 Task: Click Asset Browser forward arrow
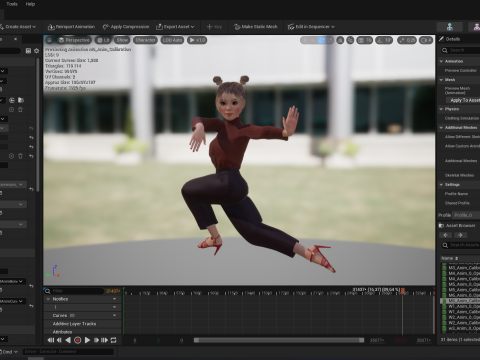coord(460,235)
